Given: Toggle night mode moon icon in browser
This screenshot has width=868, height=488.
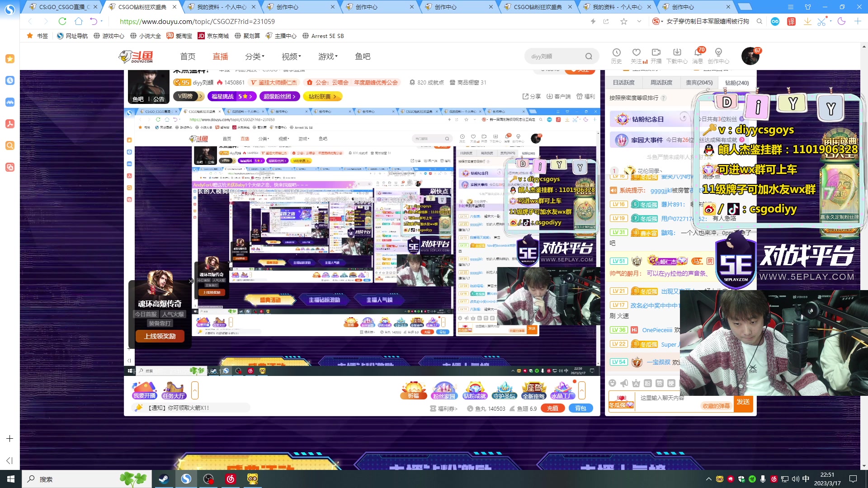Looking at the screenshot, I should pyautogui.click(x=841, y=21).
